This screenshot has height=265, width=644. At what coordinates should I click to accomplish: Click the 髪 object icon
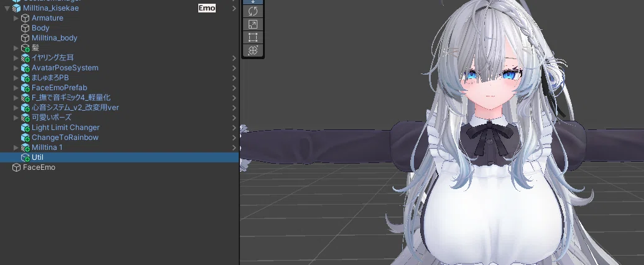click(x=25, y=48)
